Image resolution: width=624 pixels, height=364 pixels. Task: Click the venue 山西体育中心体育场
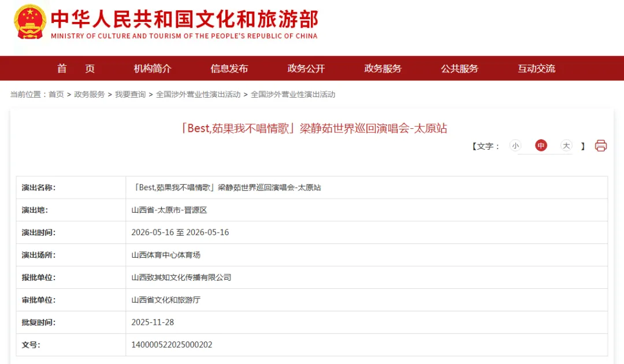[166, 255]
